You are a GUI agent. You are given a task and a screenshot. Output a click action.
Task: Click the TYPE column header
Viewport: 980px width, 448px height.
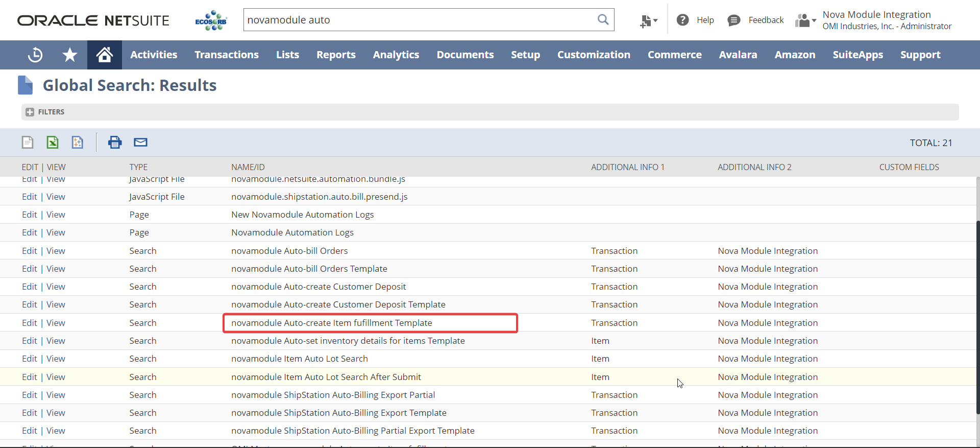[138, 167]
